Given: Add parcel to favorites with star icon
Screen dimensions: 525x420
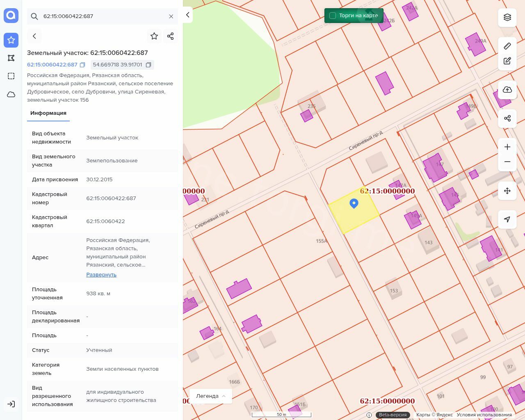Looking at the screenshot, I should [154, 36].
